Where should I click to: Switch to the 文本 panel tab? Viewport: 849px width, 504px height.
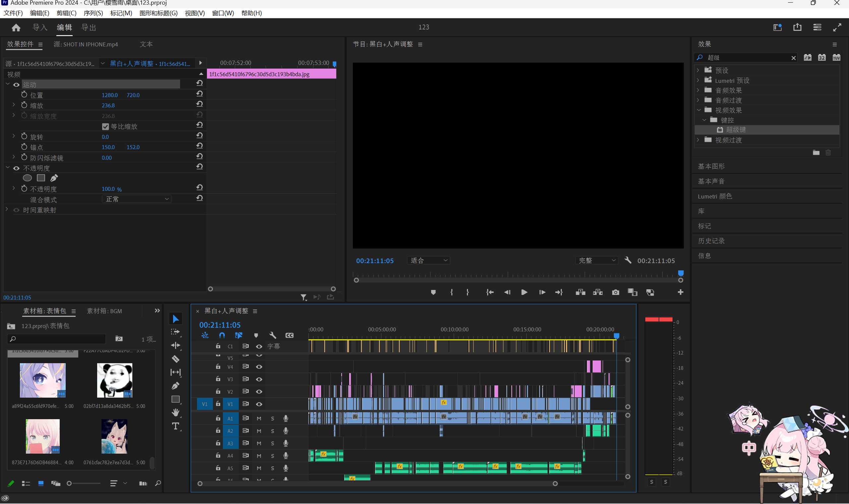click(x=146, y=44)
